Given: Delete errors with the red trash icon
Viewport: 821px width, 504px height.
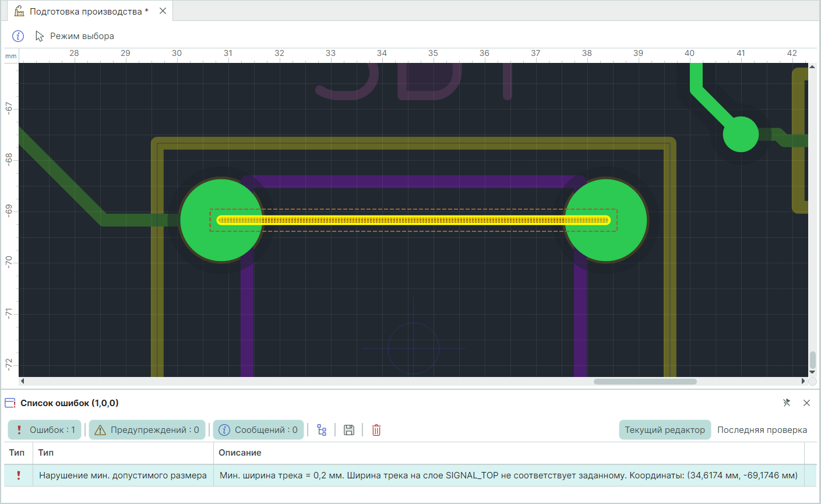Looking at the screenshot, I should pos(376,430).
